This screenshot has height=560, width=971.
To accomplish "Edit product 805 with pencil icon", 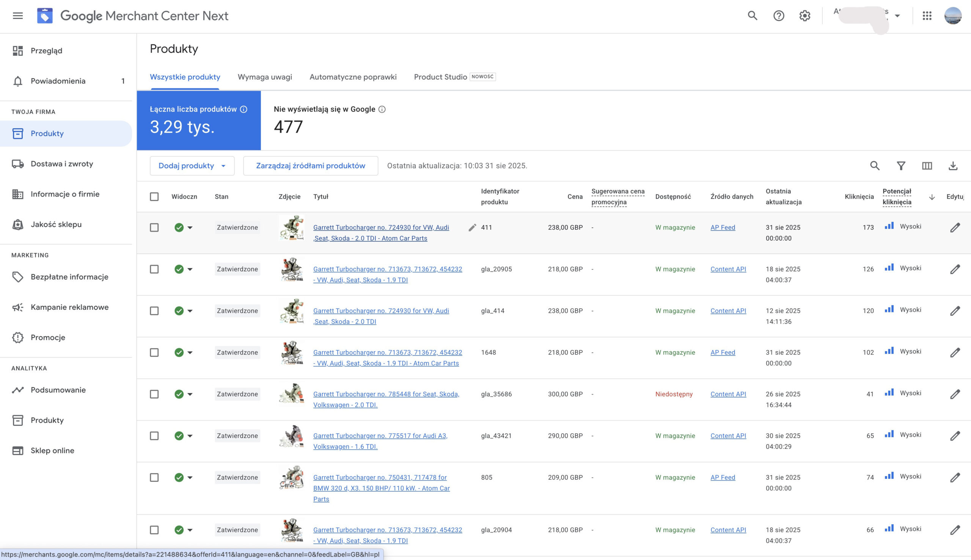I will coord(955,477).
